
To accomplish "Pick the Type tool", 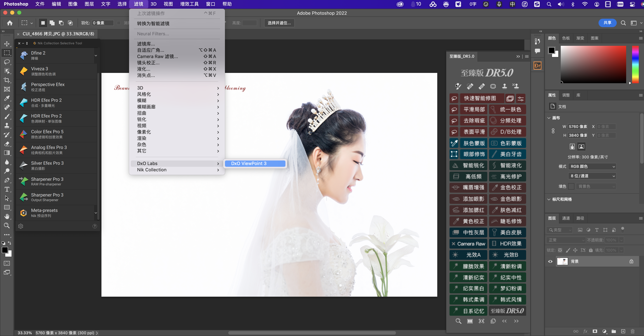I will pyautogui.click(x=7, y=189).
